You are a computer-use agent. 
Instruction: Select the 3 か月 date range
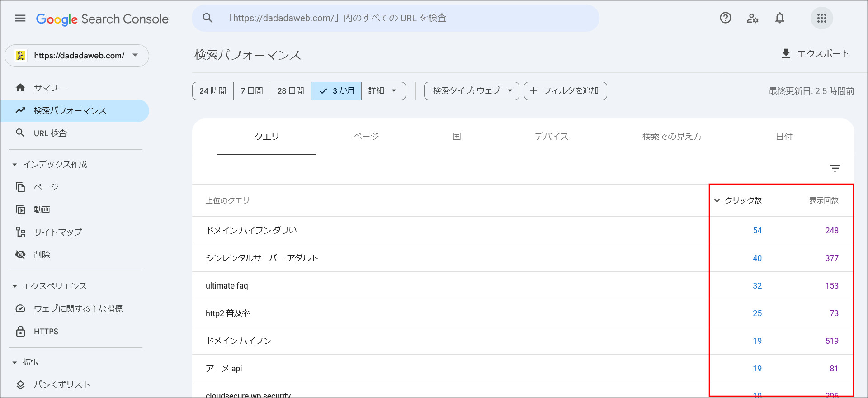(336, 91)
